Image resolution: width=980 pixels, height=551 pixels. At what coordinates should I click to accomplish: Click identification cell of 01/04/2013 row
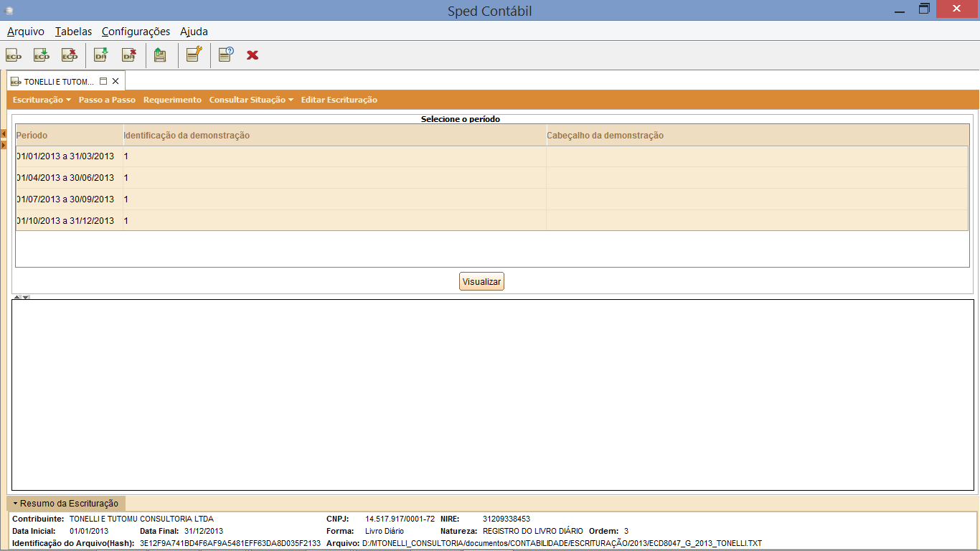(335, 178)
